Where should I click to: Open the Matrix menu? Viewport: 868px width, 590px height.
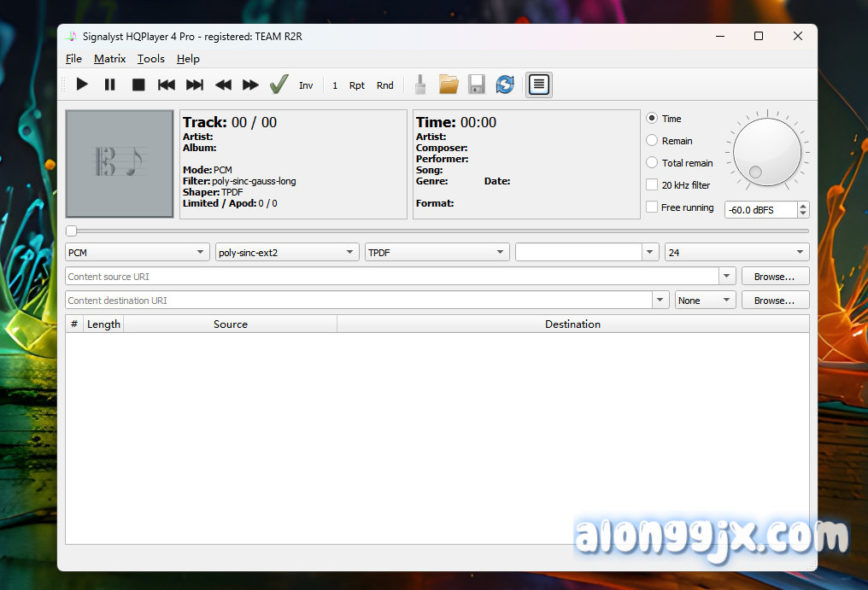pos(109,59)
